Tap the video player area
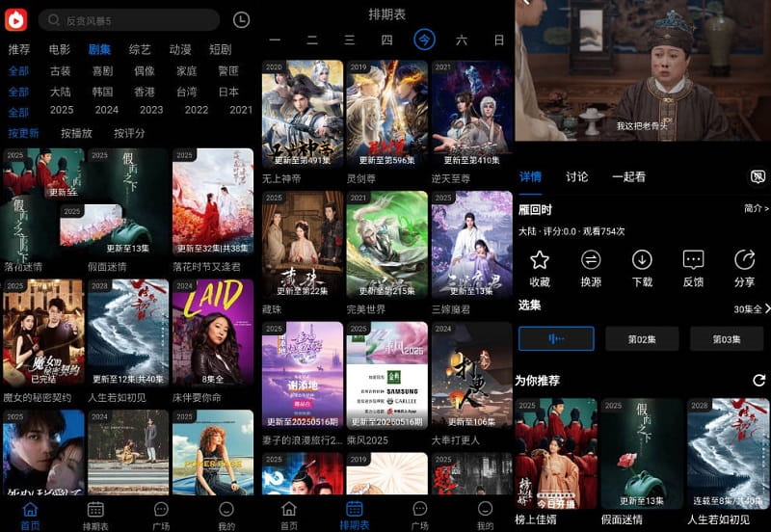The image size is (771, 532). (x=643, y=70)
